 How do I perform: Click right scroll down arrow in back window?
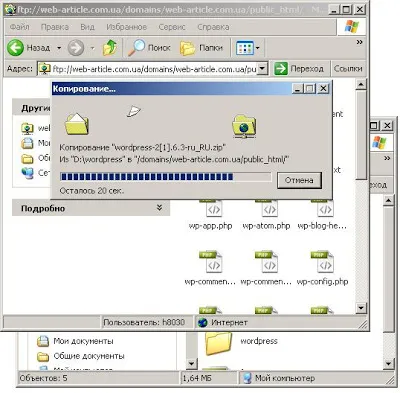point(388,363)
